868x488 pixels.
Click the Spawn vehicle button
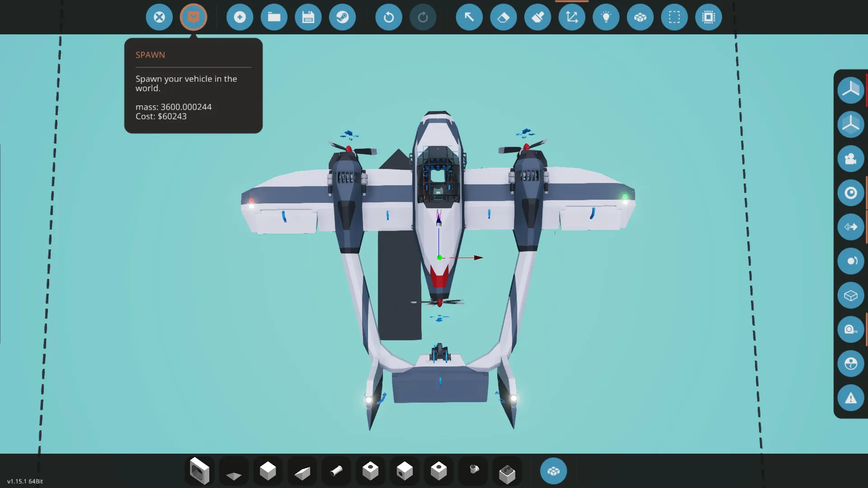tap(193, 18)
